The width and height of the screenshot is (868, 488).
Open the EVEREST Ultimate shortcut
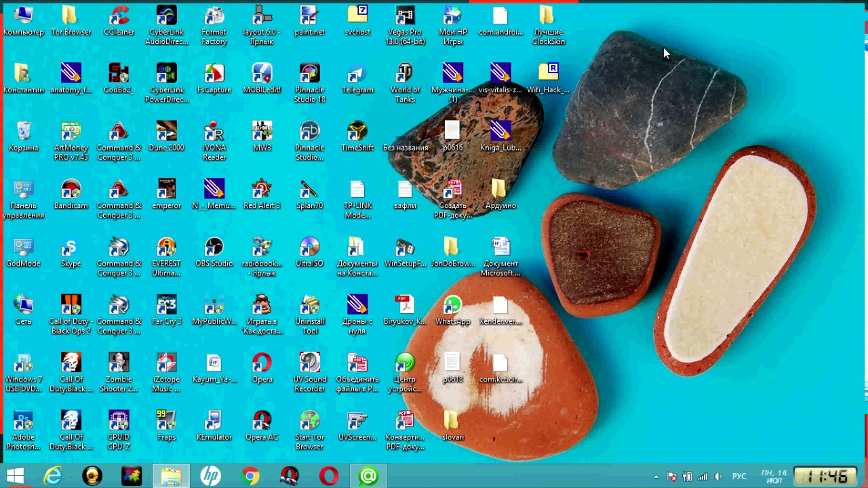coord(166,257)
